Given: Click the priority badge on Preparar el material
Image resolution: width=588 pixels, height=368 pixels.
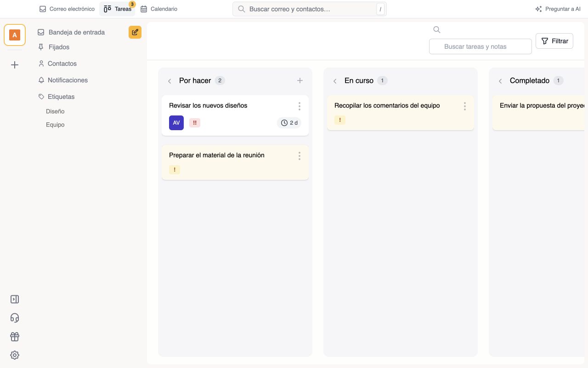Looking at the screenshot, I should (175, 170).
